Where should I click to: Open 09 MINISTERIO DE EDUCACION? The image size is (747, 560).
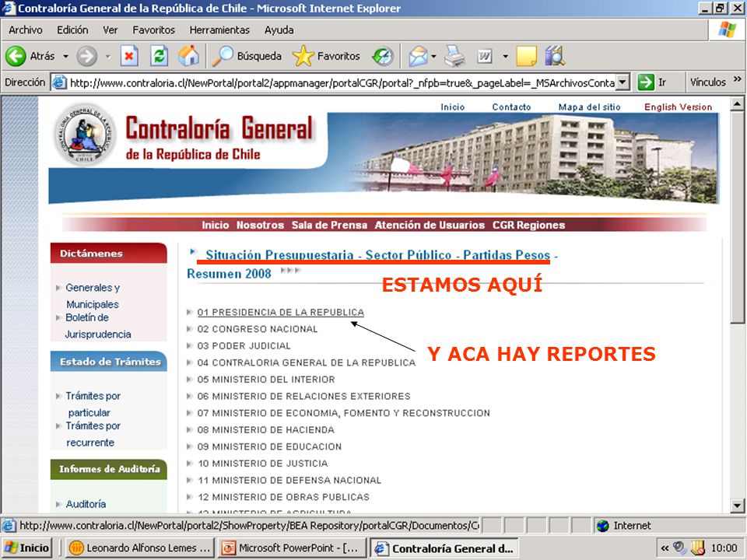click(269, 446)
